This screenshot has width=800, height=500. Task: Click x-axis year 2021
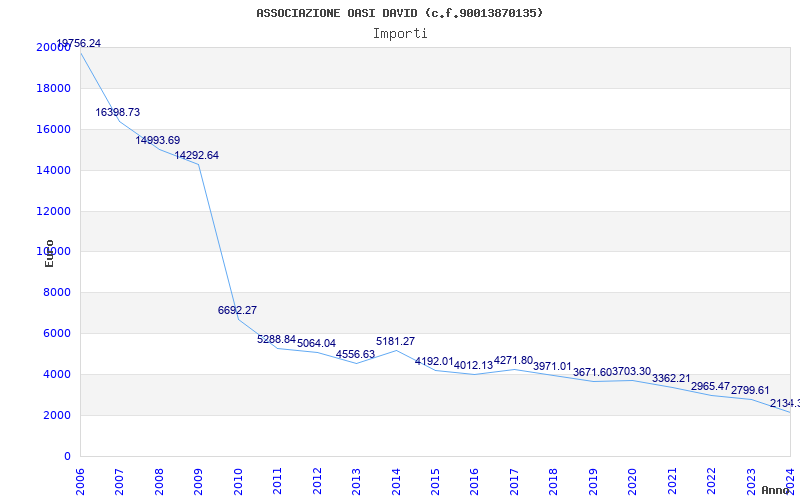(x=672, y=481)
